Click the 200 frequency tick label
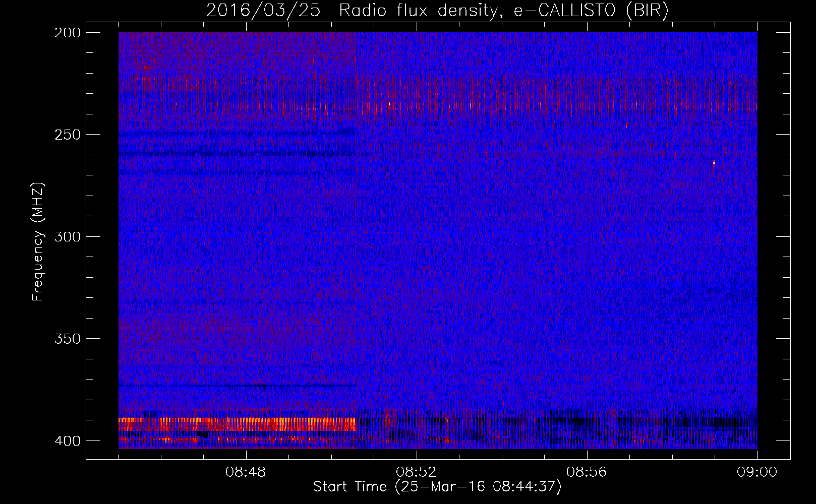This screenshot has width=816, height=504. click(68, 33)
